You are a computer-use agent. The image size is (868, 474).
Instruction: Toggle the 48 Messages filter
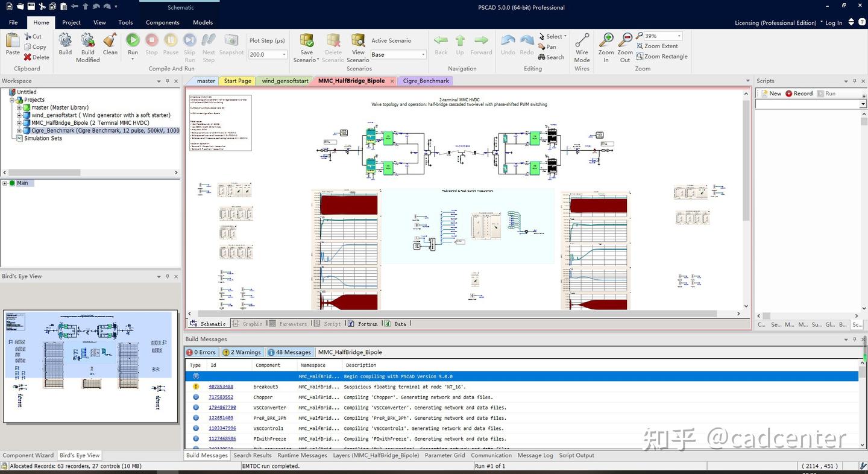(289, 352)
